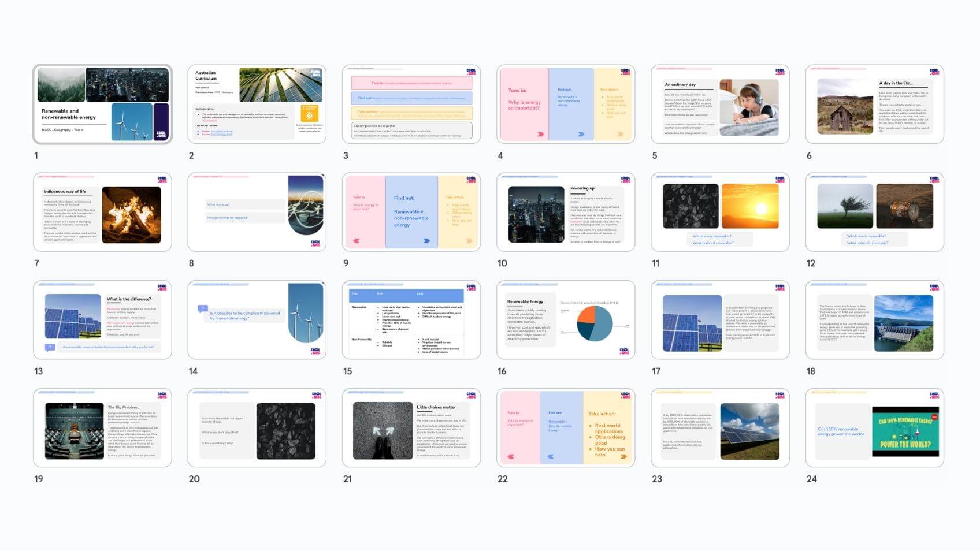This screenshot has width=980, height=551.
Task: Click the speech bubble icon on slide 14
Action: click(x=202, y=309)
